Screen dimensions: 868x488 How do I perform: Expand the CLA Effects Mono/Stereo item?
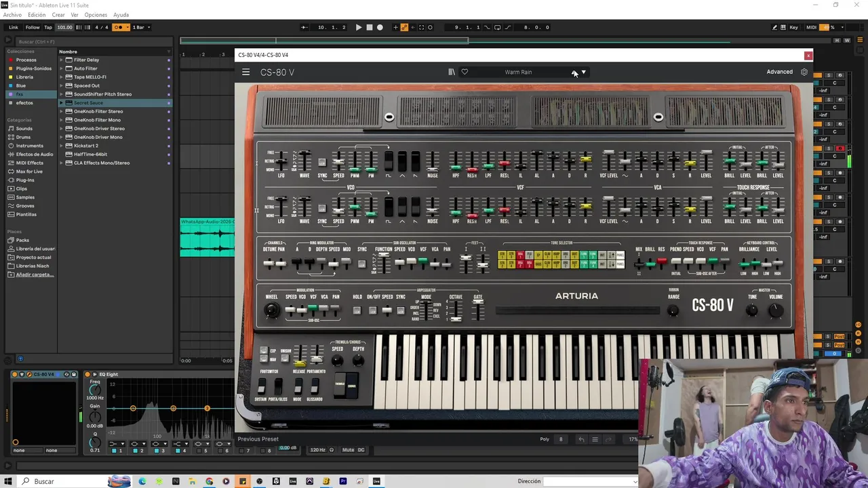[61, 163]
